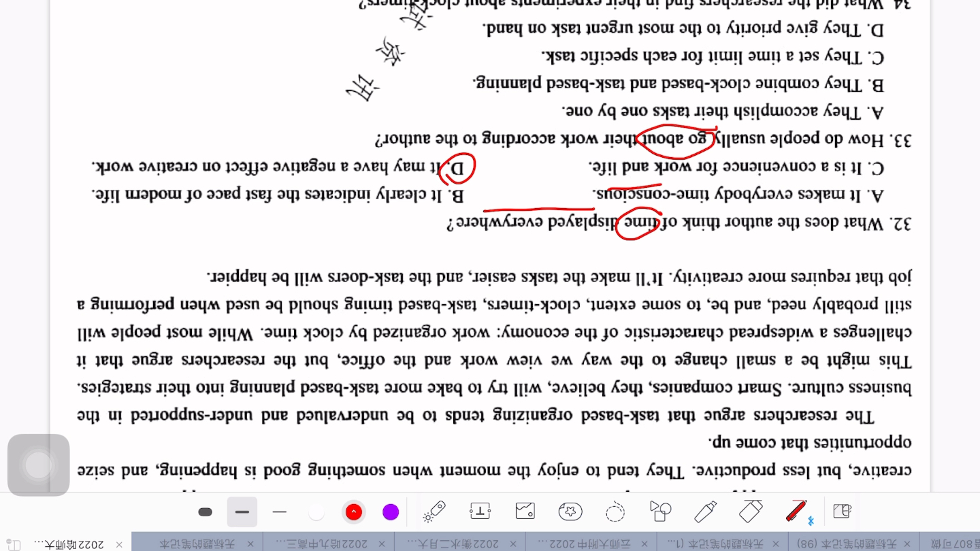This screenshot has width=980, height=551.
Task: Tap option 'C. It is a convenience for work'
Action: [736, 167]
